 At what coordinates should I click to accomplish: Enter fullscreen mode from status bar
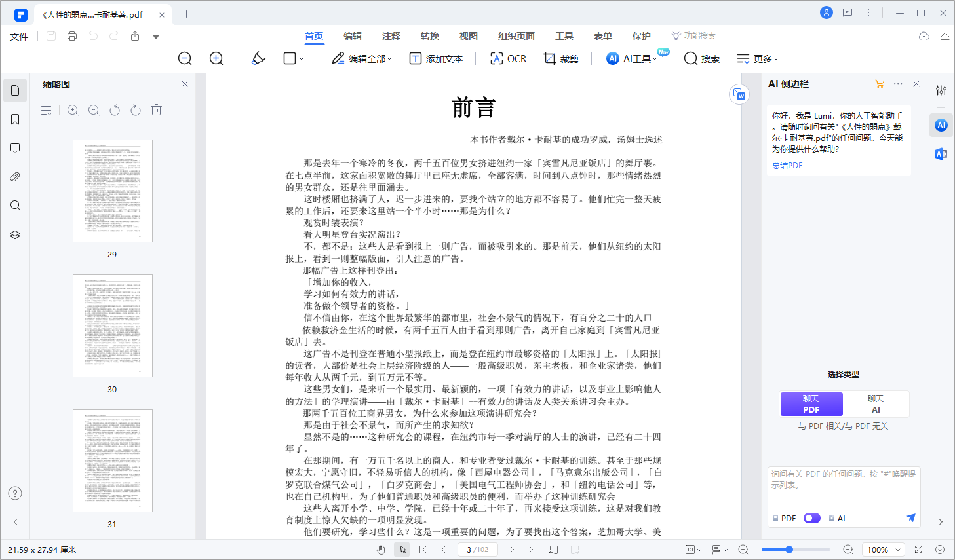919,550
